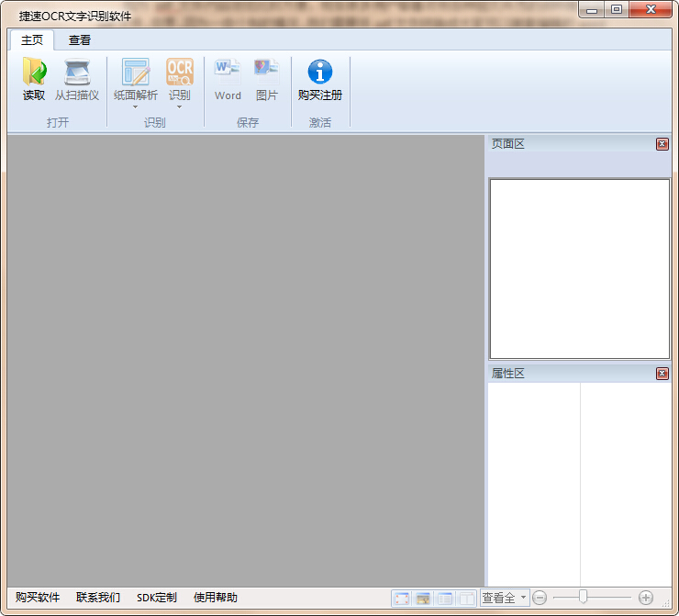This screenshot has height=616, width=679.
Task: Click inside the 页面区 thumbnail list area
Action: pos(579,269)
